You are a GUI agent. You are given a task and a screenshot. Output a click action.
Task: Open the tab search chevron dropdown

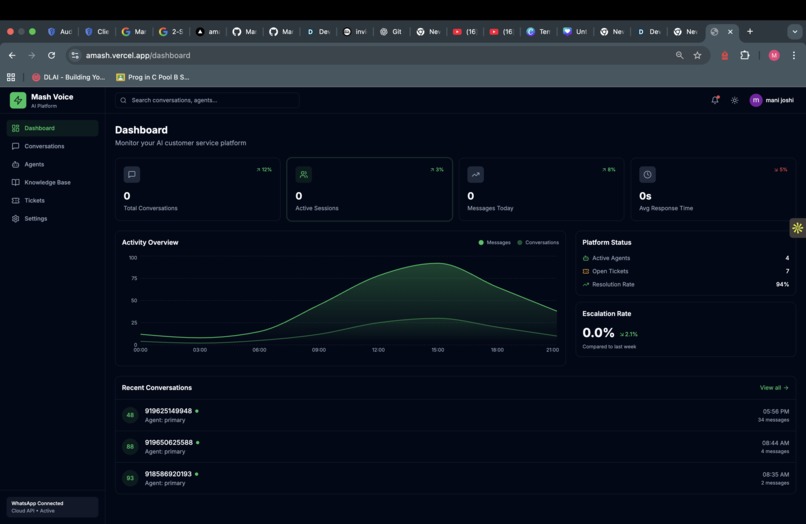click(x=795, y=32)
